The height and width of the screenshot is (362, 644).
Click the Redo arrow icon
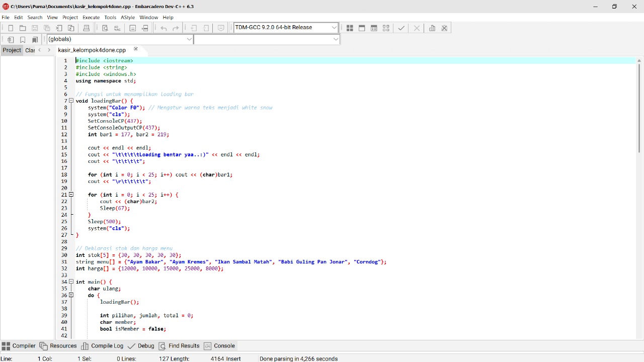(176, 28)
